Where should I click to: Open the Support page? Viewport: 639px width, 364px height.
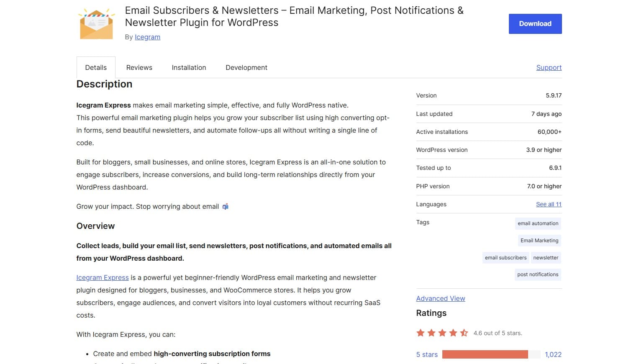pos(549,67)
